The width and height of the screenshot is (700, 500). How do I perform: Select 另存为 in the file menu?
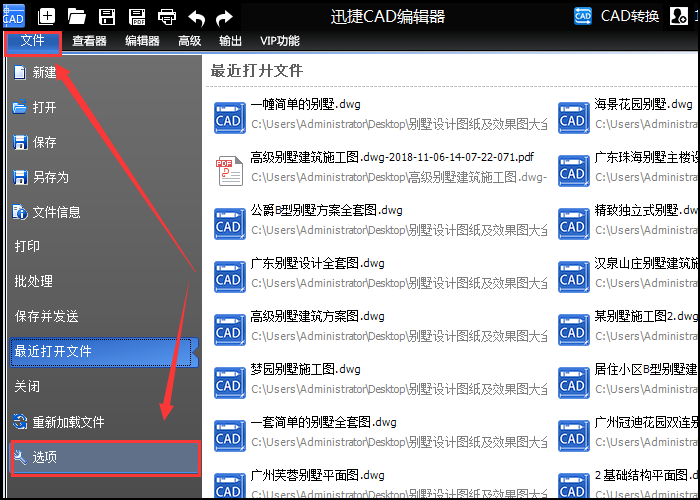click(104, 177)
